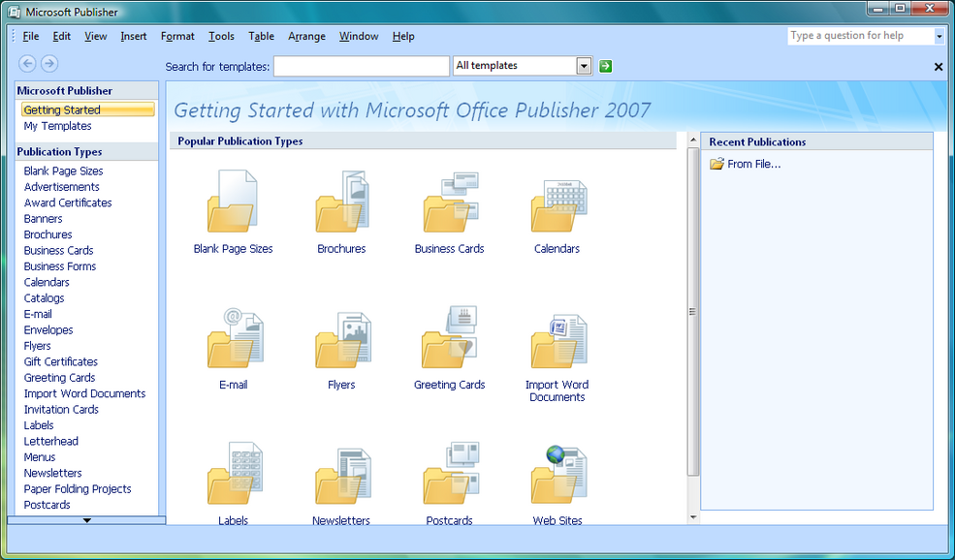Select Banners in Publication Types
955x560 pixels.
(43, 219)
